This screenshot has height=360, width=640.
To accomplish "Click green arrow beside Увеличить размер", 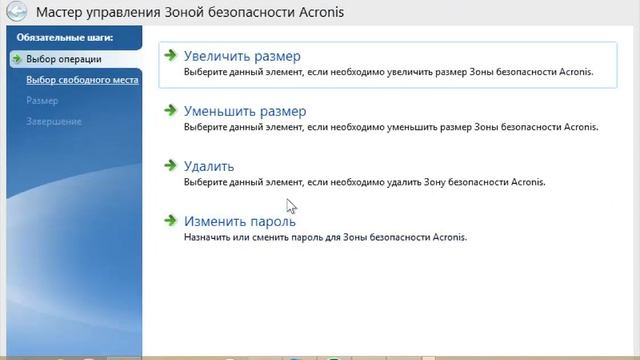I will pyautogui.click(x=170, y=55).
